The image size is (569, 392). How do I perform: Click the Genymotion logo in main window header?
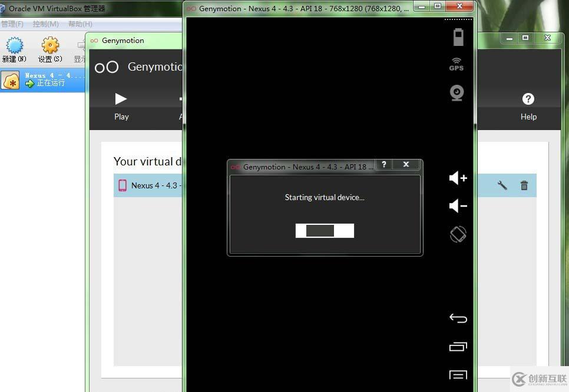[107, 67]
